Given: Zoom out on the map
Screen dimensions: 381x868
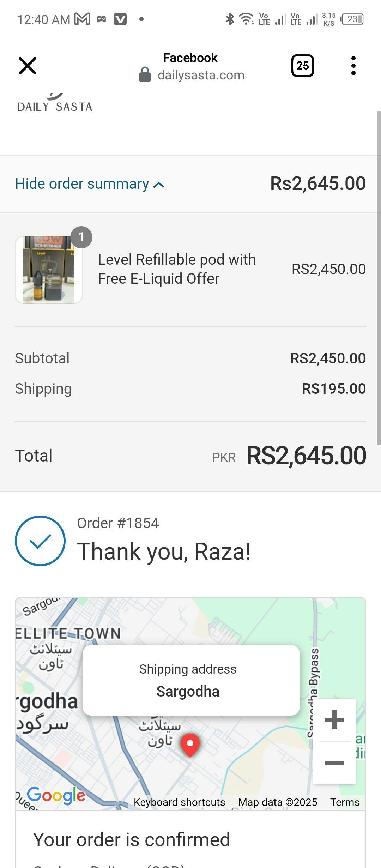Looking at the screenshot, I should click(x=334, y=763).
